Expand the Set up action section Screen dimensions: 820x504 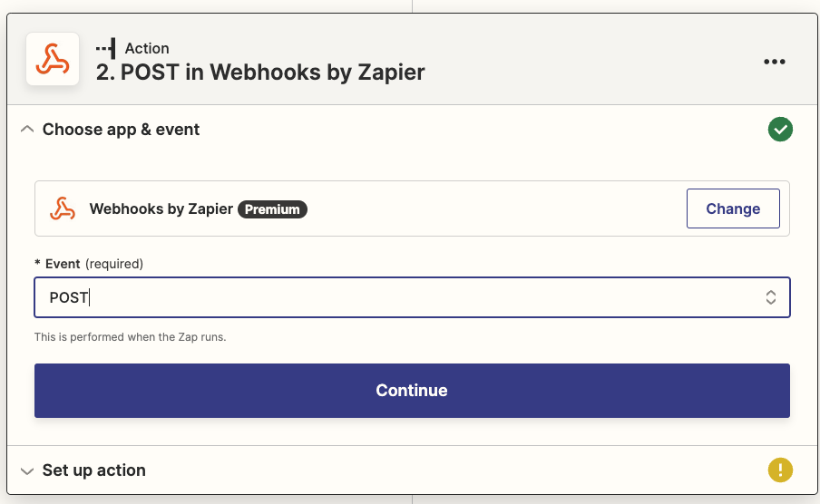point(27,470)
